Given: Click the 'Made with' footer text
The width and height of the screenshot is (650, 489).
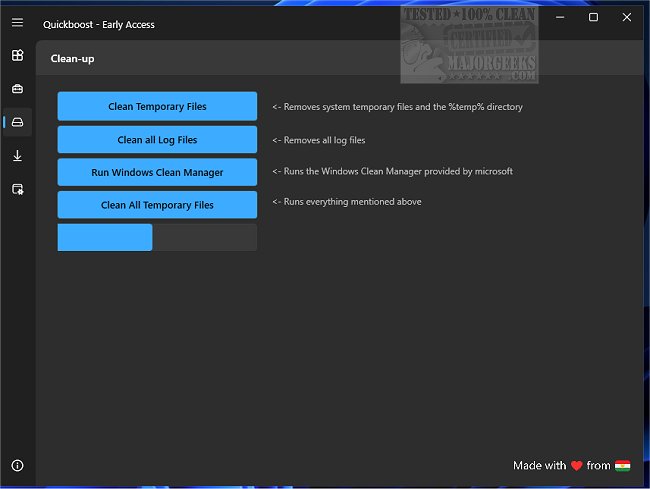Looking at the screenshot, I should 539,465.
